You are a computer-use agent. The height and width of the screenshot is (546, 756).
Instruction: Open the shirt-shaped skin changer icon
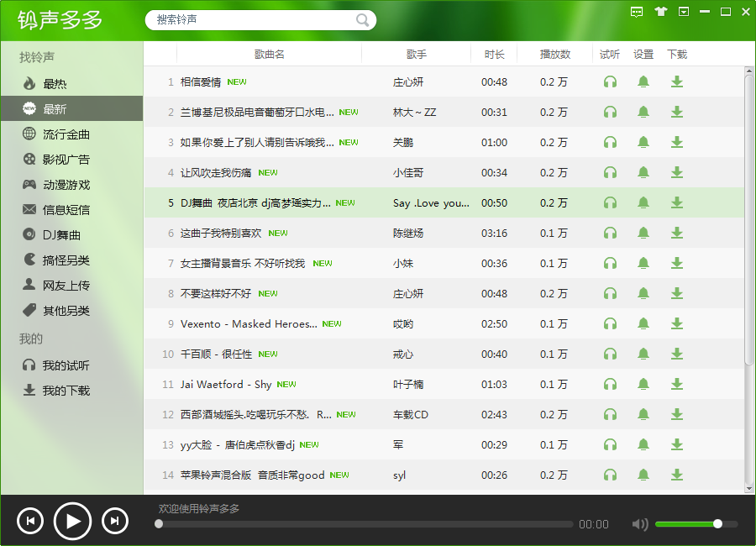659,12
